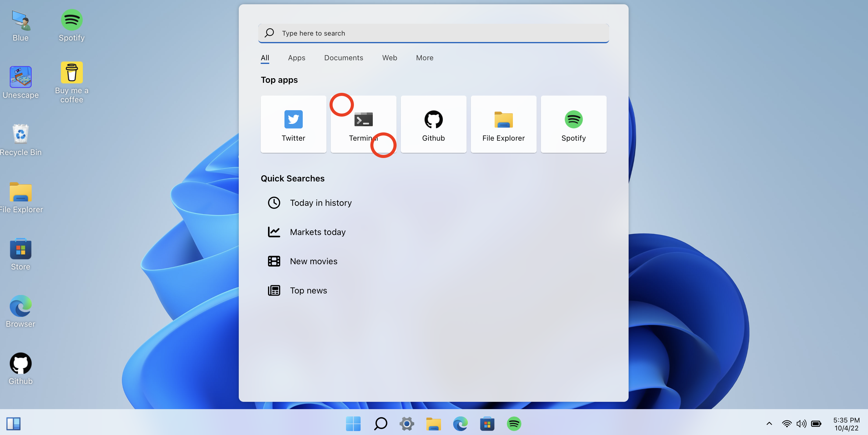Open Microsoft Store from the taskbar
Image resolution: width=868 pixels, height=435 pixels.
[488, 424]
